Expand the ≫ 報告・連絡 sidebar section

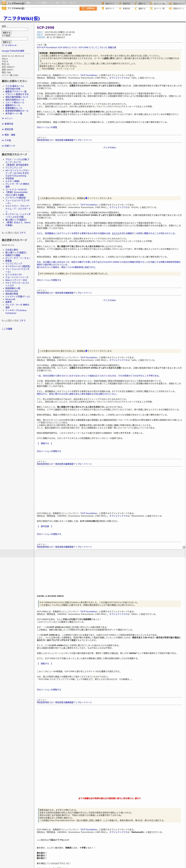tap(8, 135)
